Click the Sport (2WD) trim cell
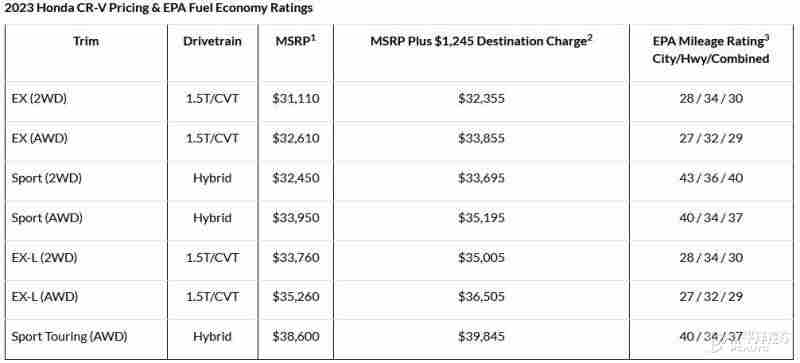The width and height of the screenshot is (800, 363). tap(46, 178)
